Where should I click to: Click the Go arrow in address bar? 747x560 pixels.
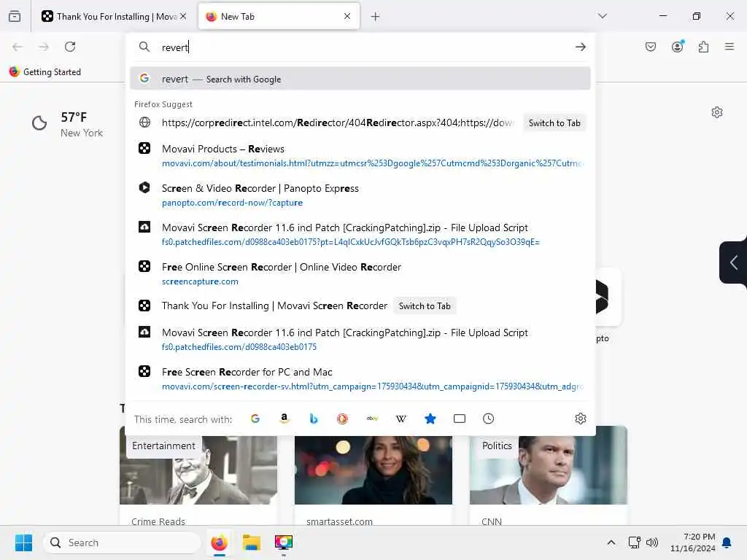[580, 47]
